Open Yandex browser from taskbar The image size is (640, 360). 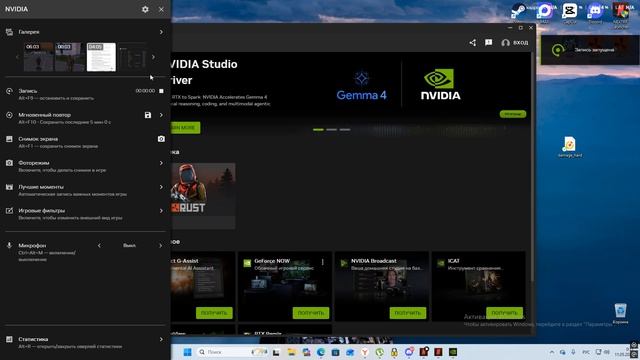(365, 352)
